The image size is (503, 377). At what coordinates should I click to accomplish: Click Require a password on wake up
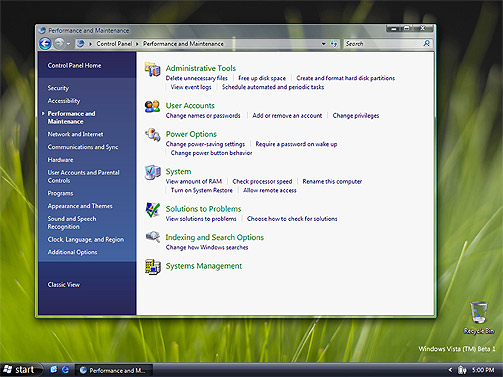tap(296, 144)
